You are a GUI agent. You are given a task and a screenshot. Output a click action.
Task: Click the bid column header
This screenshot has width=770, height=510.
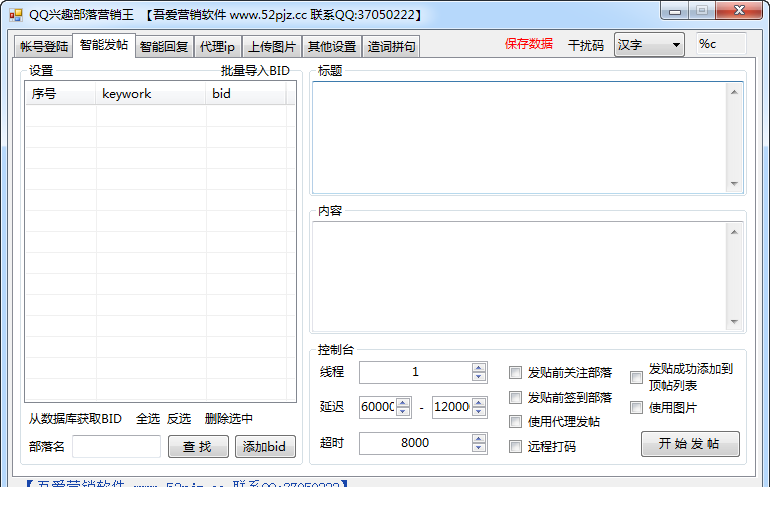[x=246, y=94]
